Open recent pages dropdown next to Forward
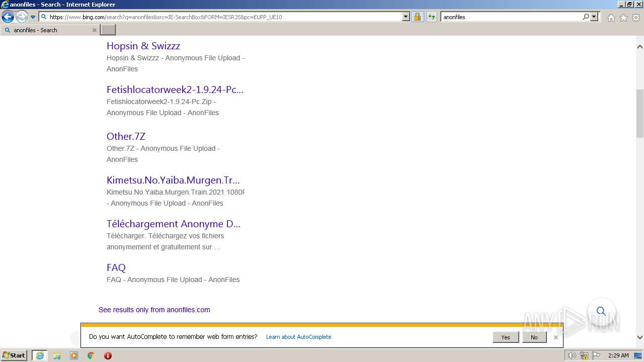Viewport: 644px width, 362px height. [x=33, y=17]
